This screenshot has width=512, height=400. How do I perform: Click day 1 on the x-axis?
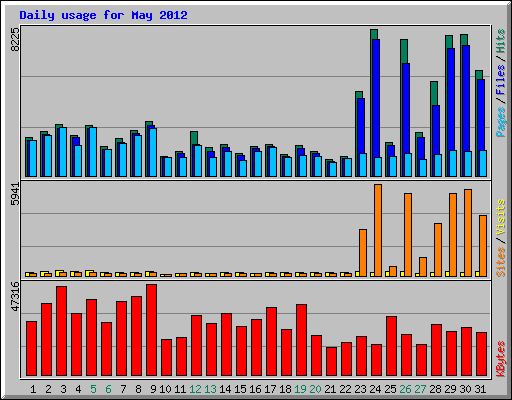tap(33, 389)
